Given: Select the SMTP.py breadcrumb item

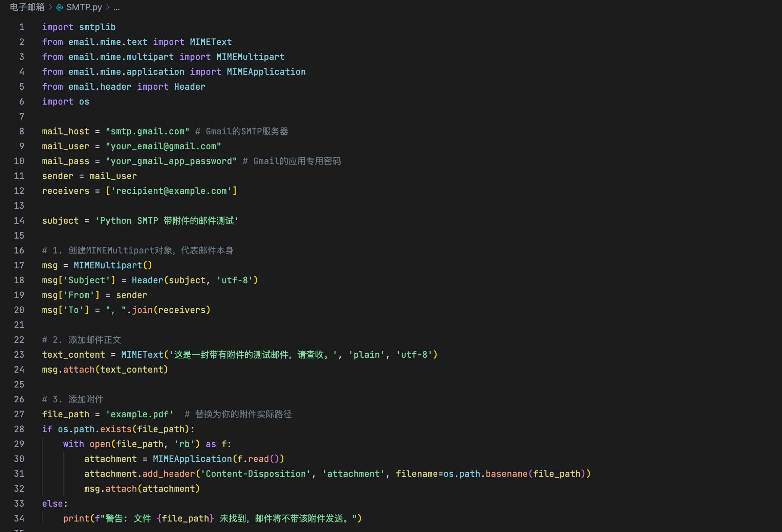Looking at the screenshot, I should (x=84, y=7).
